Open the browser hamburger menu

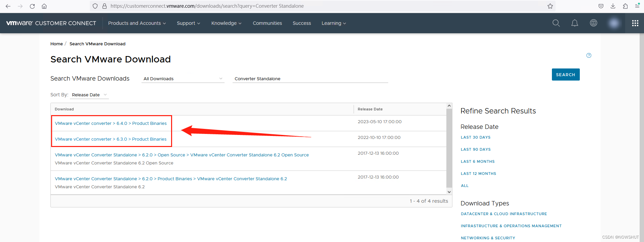point(637,6)
